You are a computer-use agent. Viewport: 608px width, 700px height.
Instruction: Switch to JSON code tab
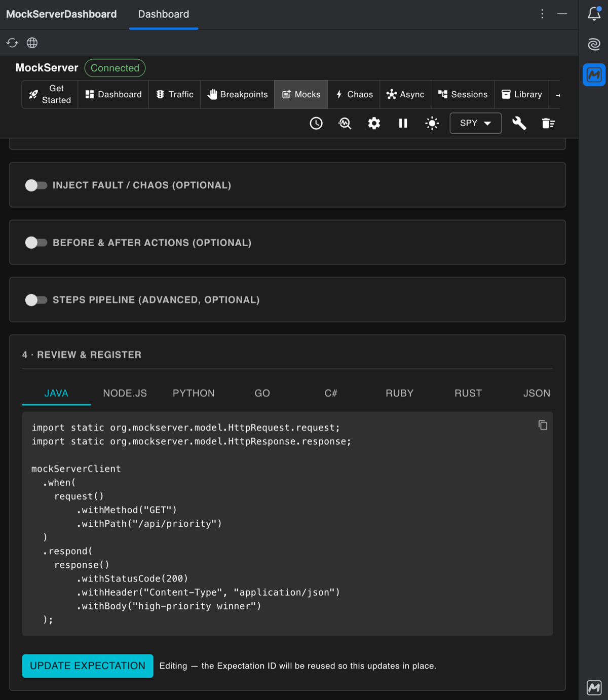(537, 393)
